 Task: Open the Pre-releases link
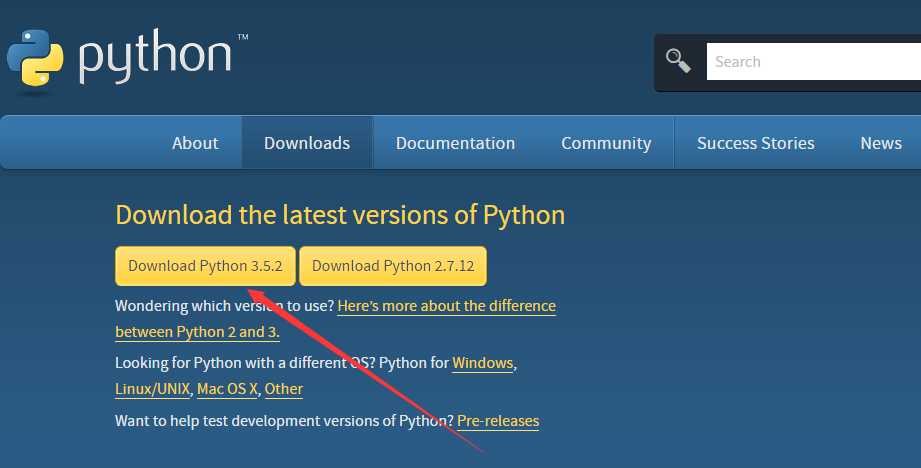[498, 421]
